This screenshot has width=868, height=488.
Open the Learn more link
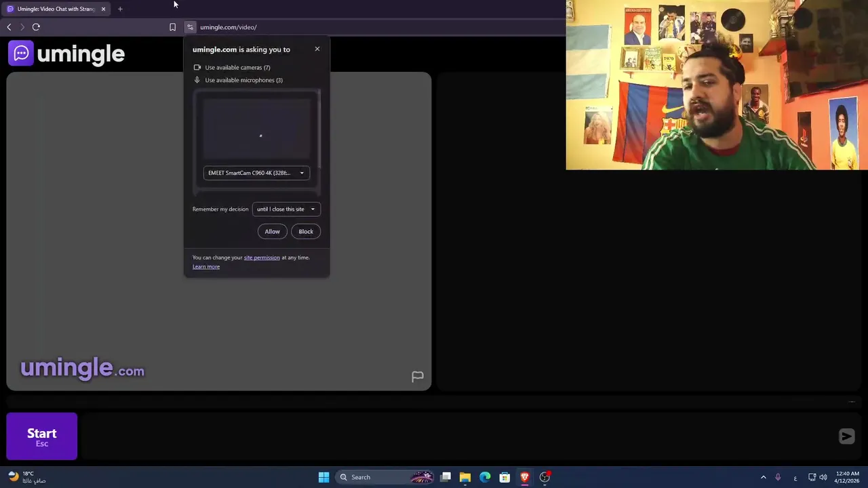[206, 266]
